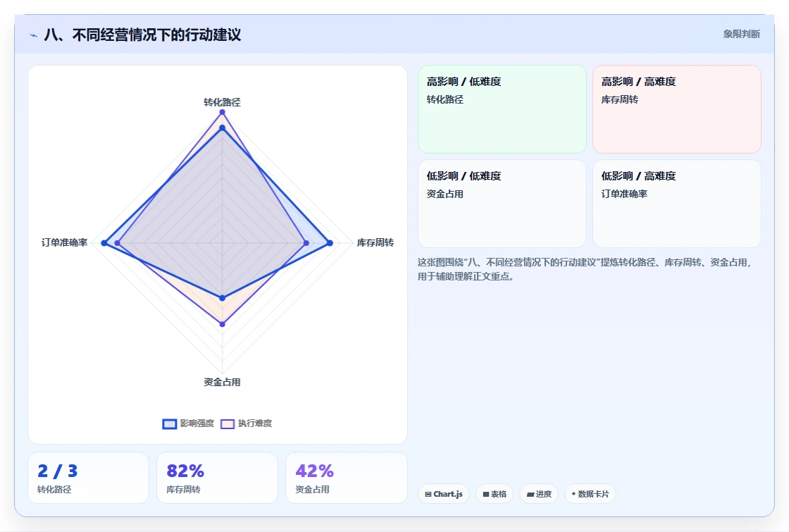Select the purple 执行难度 point on 库存周转 axis
The width and height of the screenshot is (789, 532).
[306, 243]
